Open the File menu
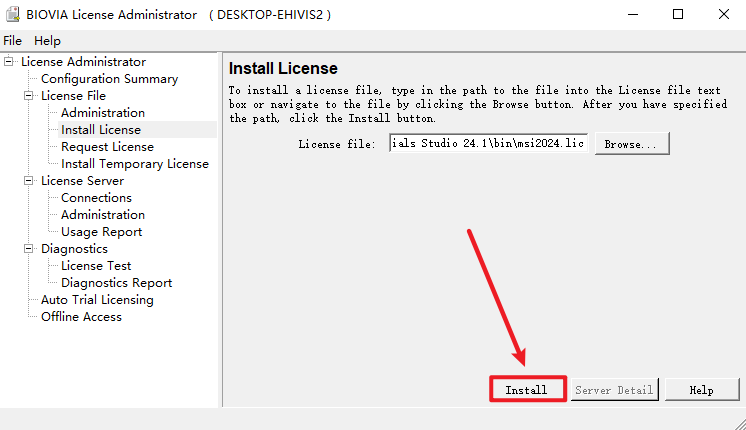 [12, 41]
